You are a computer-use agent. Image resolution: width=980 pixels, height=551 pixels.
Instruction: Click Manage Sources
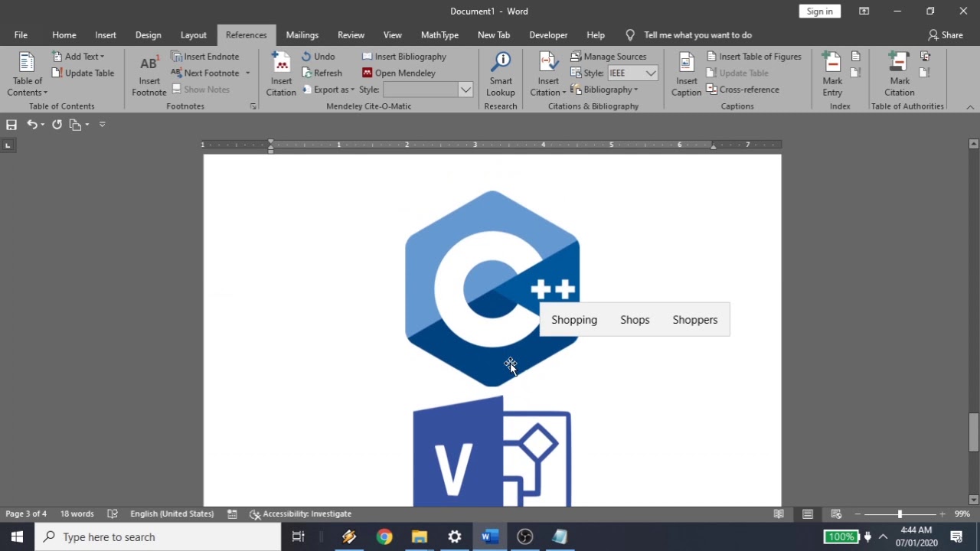pos(609,57)
